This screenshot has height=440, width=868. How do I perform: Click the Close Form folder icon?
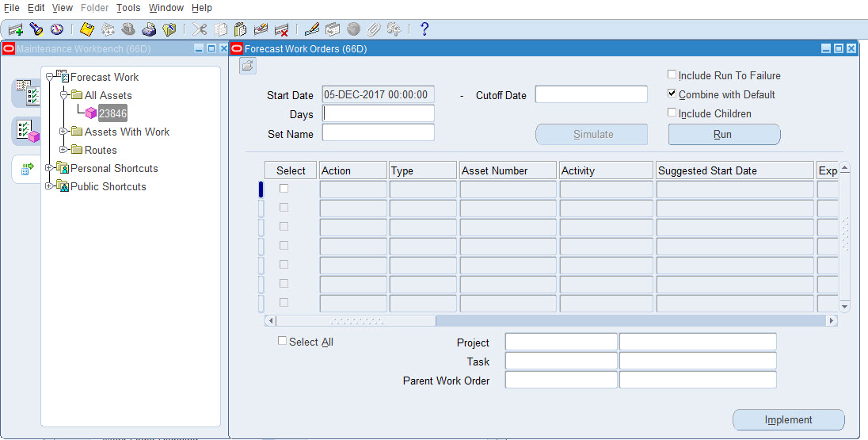click(x=169, y=29)
